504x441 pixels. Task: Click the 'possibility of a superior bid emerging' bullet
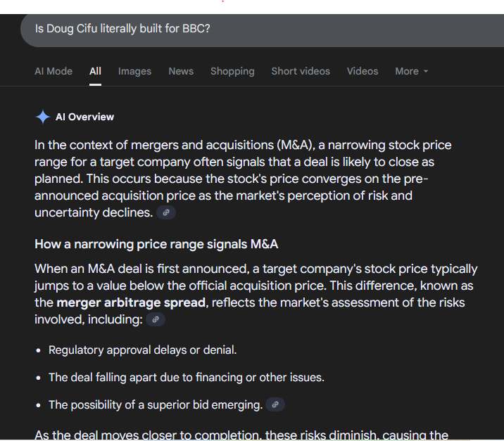point(155,404)
